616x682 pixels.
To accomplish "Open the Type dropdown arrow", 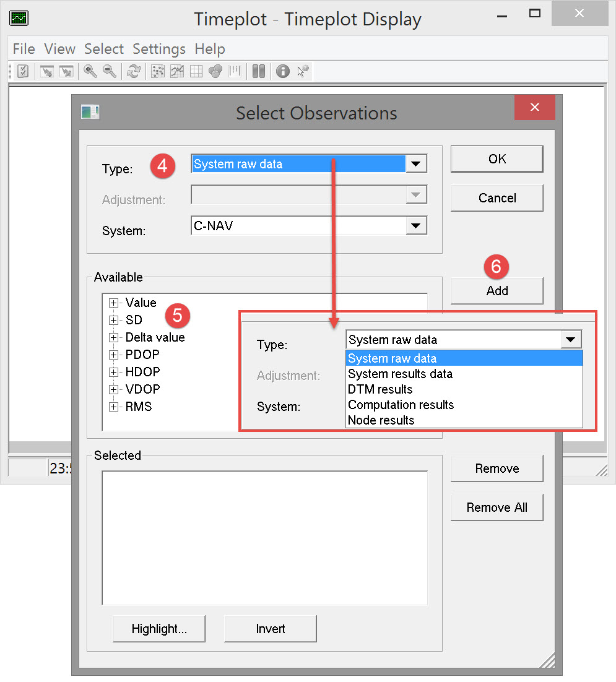I will (x=415, y=164).
